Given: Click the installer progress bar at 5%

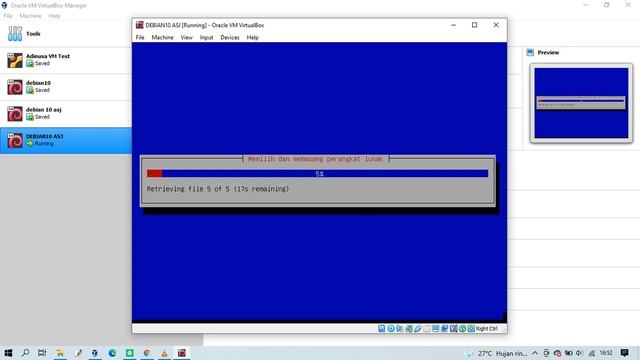Looking at the screenshot, I should coord(318,173).
